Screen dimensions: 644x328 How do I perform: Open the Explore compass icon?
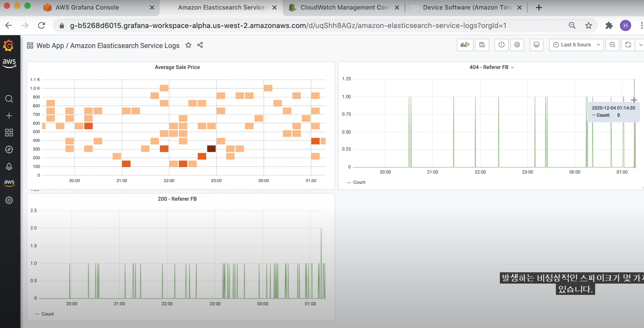point(9,150)
